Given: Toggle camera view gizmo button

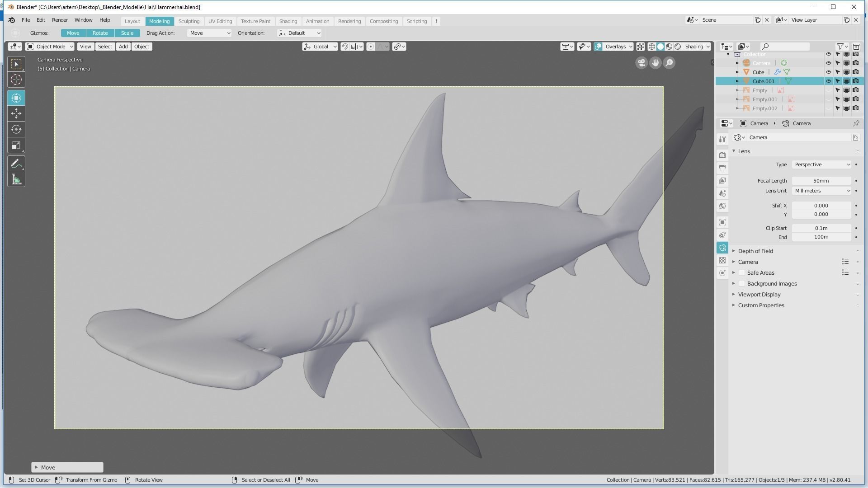Looking at the screenshot, I should click(641, 63).
